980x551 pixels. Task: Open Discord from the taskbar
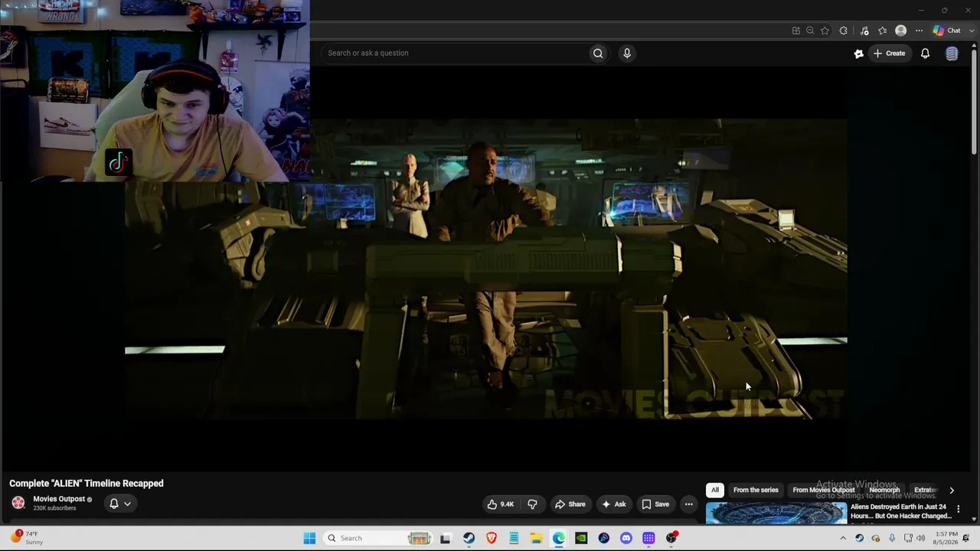tap(626, 538)
